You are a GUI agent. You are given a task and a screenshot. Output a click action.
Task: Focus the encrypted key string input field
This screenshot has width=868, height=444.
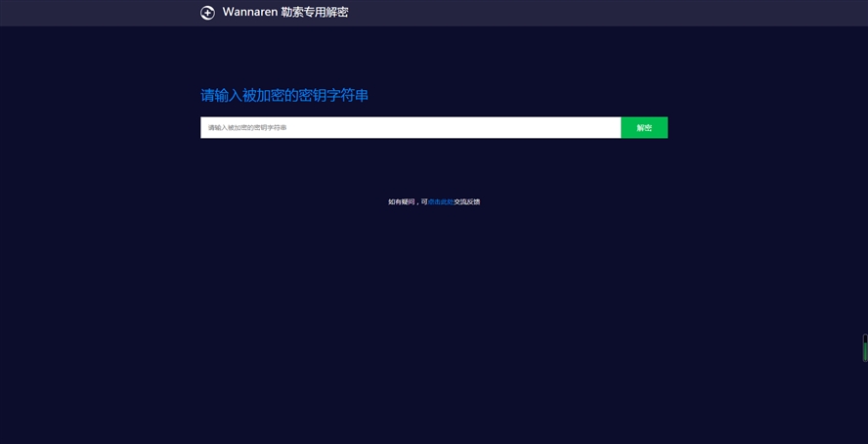[411, 128]
